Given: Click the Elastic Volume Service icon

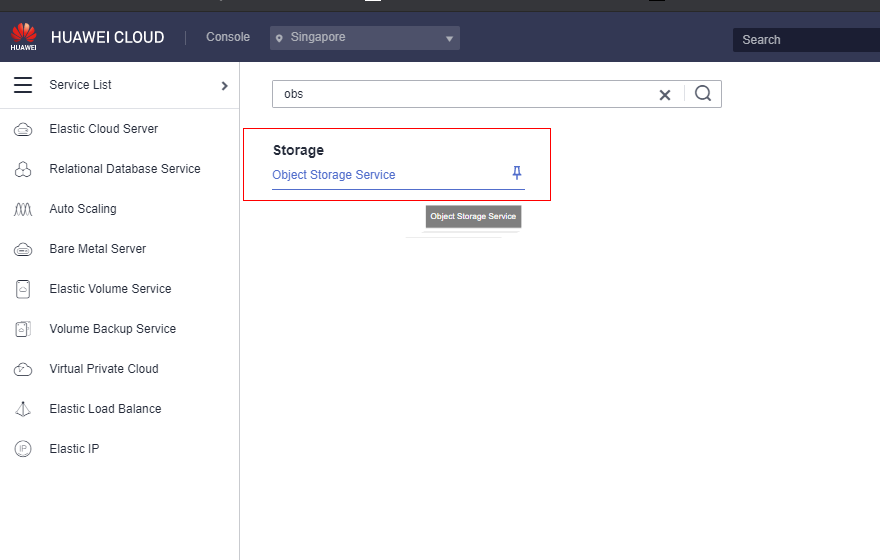Looking at the screenshot, I should (23, 290).
